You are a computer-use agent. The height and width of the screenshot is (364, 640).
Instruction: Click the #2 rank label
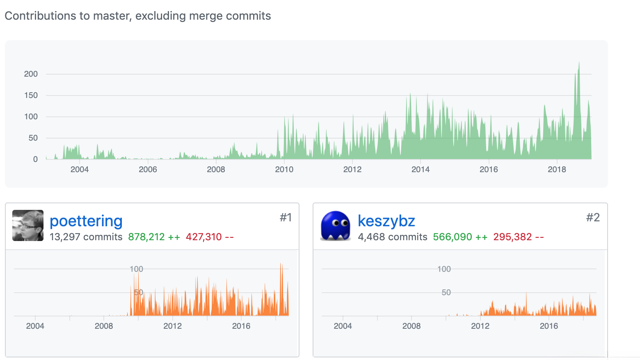pyautogui.click(x=593, y=217)
